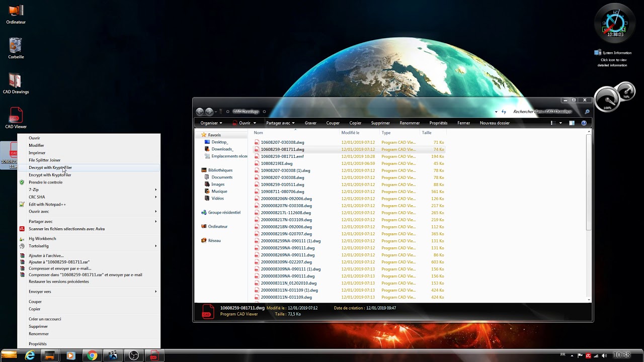
Task: Open Internet Explorer from the taskbar
Action: click(30, 355)
